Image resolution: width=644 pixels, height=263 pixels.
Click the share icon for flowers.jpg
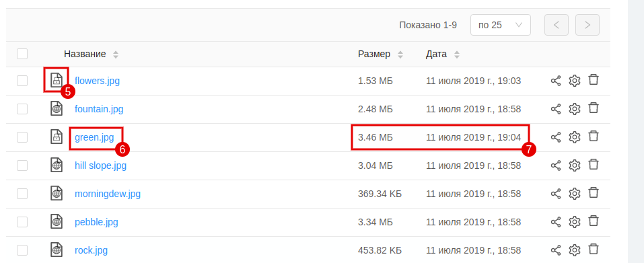pos(555,81)
